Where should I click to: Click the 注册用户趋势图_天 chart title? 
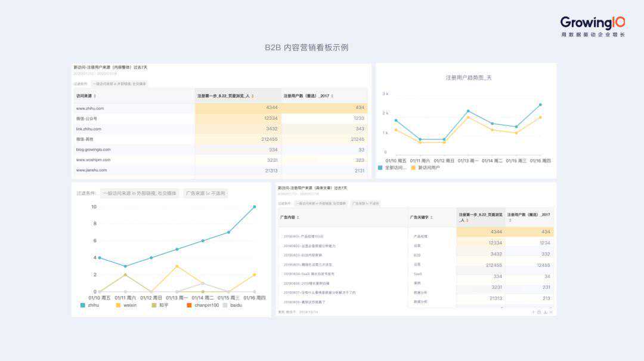click(469, 78)
